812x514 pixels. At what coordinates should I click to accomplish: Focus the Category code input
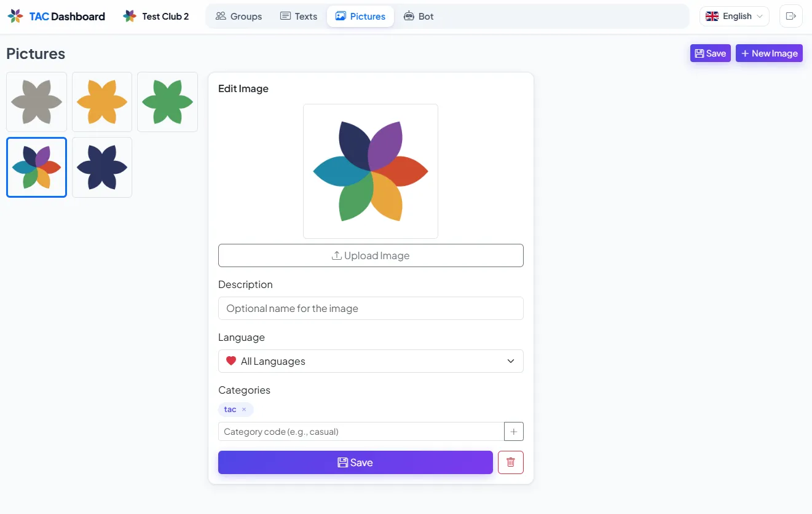pos(361,431)
